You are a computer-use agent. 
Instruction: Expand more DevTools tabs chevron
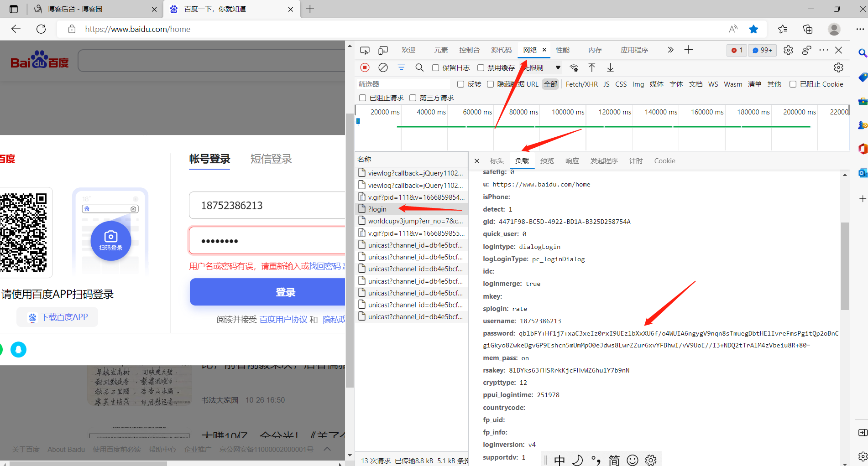(670, 50)
